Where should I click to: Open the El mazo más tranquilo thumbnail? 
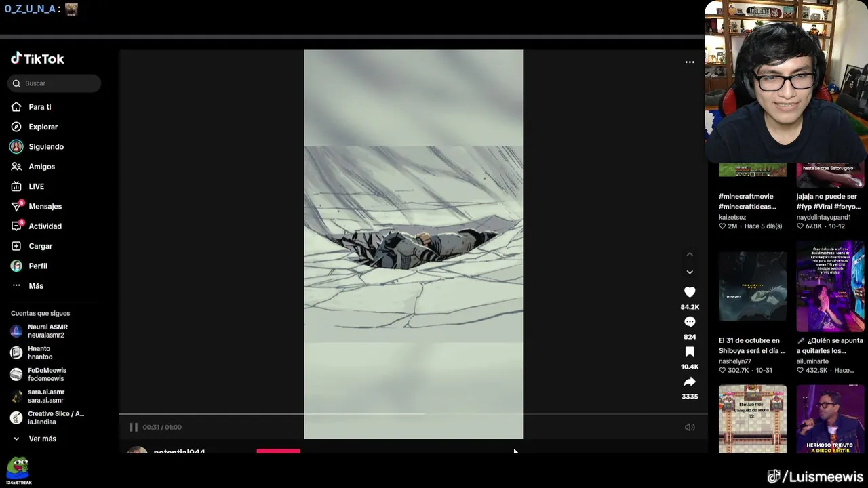tap(753, 419)
